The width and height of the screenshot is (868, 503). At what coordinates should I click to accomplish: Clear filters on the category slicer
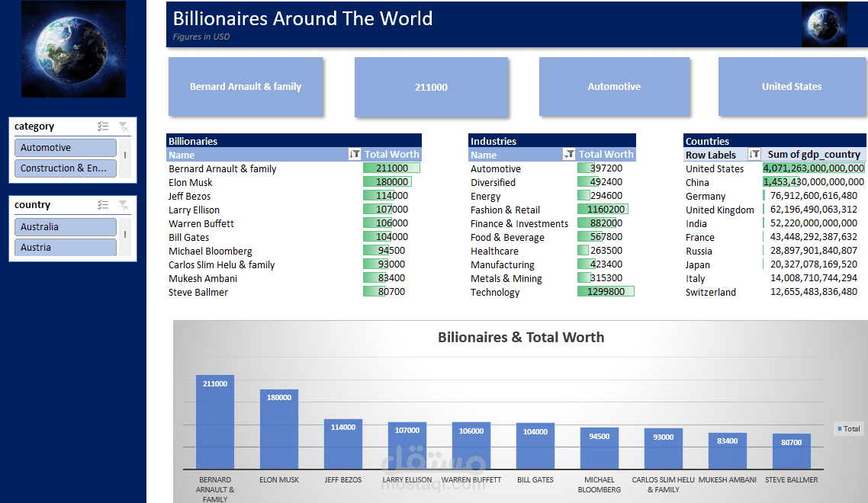124,126
